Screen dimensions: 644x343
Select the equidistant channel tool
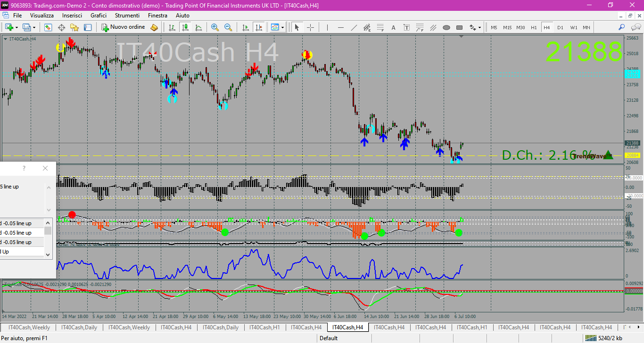(x=367, y=27)
